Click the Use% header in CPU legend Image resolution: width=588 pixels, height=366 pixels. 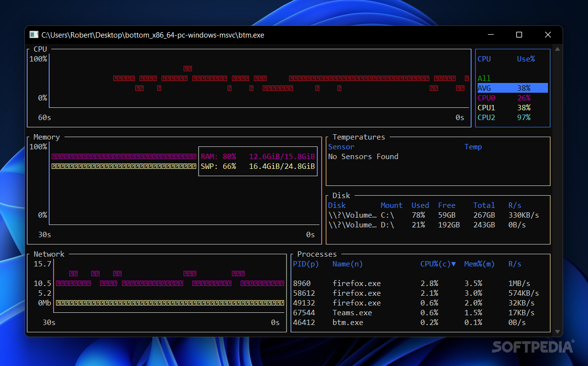pyautogui.click(x=526, y=59)
